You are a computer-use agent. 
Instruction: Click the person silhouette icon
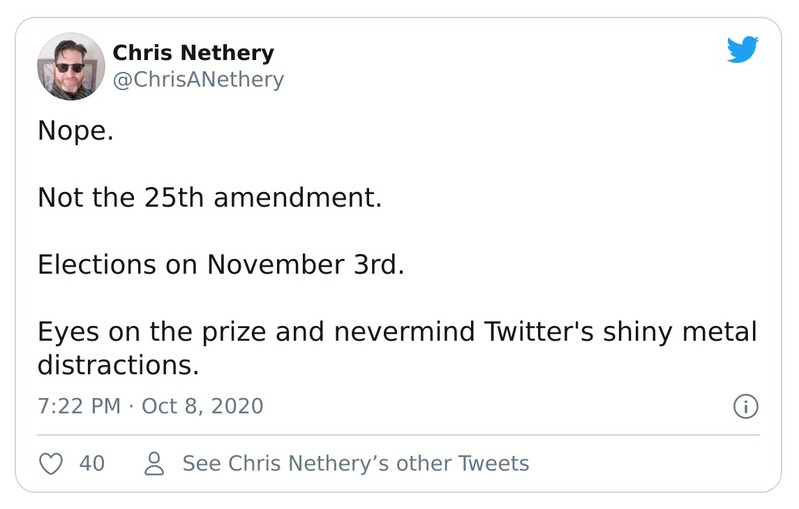point(155,463)
